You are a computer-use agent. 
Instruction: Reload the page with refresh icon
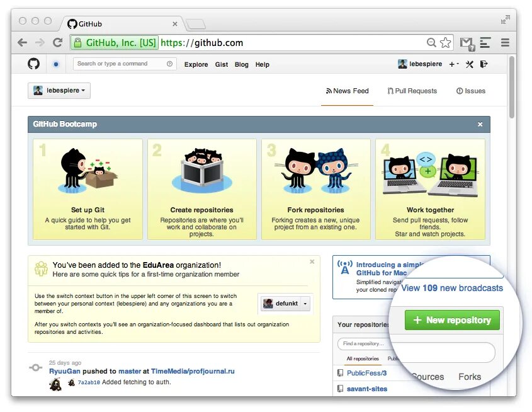[58, 42]
